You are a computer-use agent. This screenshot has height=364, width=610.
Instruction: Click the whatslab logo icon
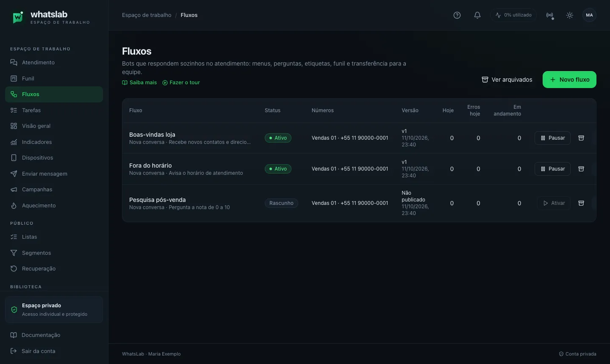tap(18, 17)
